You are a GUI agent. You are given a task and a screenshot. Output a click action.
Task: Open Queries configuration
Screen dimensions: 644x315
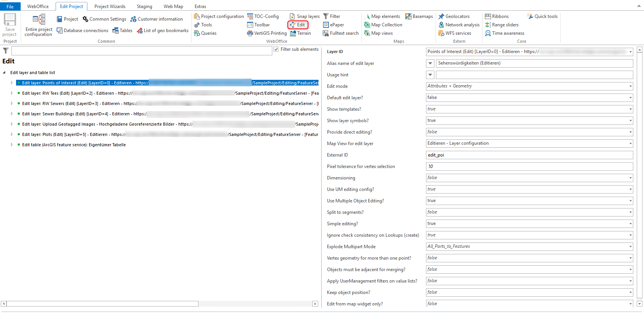pyautogui.click(x=205, y=33)
